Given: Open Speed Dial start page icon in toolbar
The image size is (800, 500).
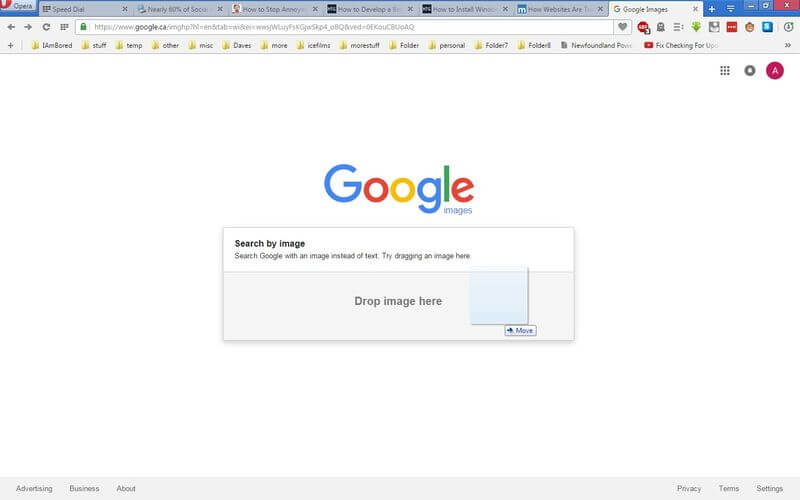Looking at the screenshot, I should coord(64,27).
